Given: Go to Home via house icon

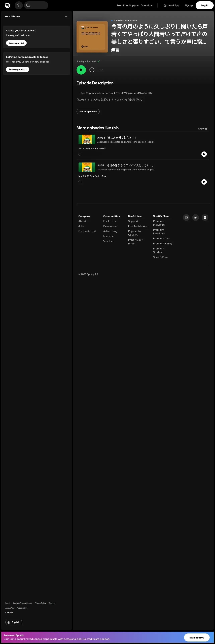Looking at the screenshot, I should pyautogui.click(x=19, y=5).
